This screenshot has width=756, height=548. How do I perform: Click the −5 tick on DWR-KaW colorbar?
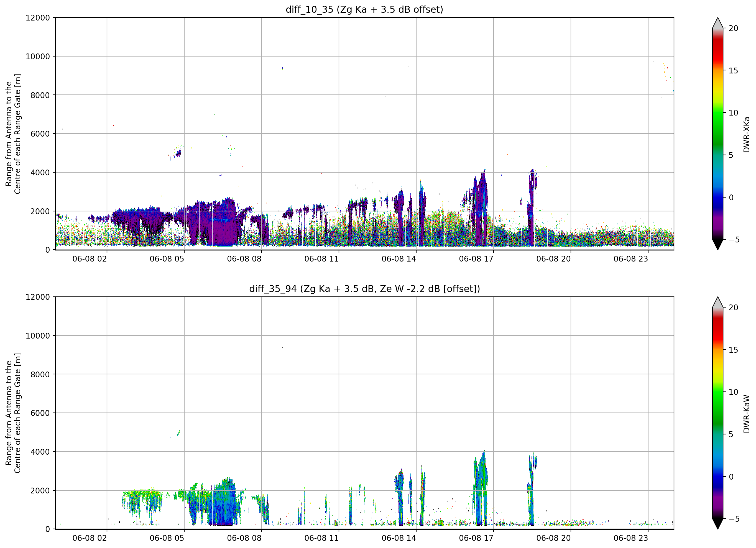(734, 519)
